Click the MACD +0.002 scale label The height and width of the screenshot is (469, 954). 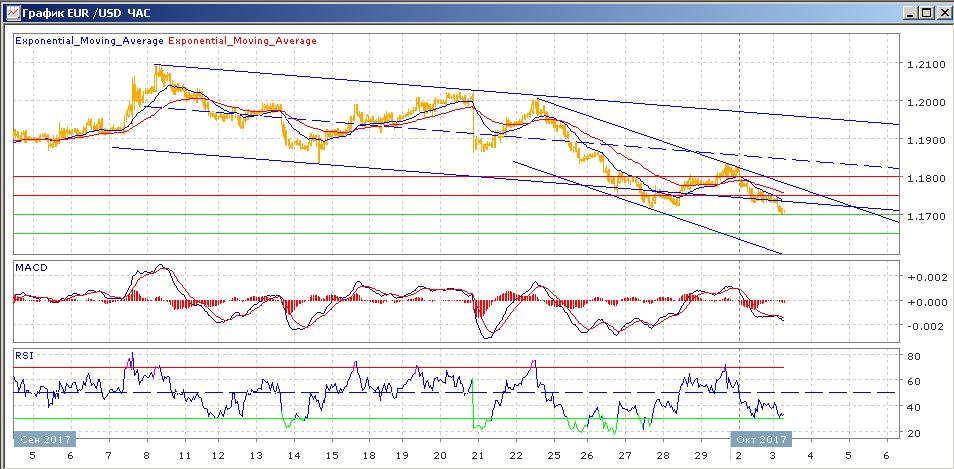[x=922, y=276]
